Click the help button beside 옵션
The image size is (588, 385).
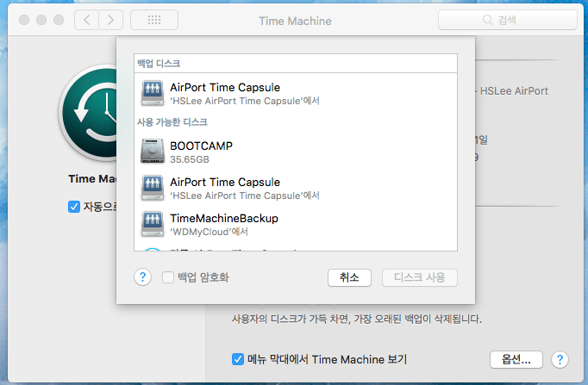point(560,359)
